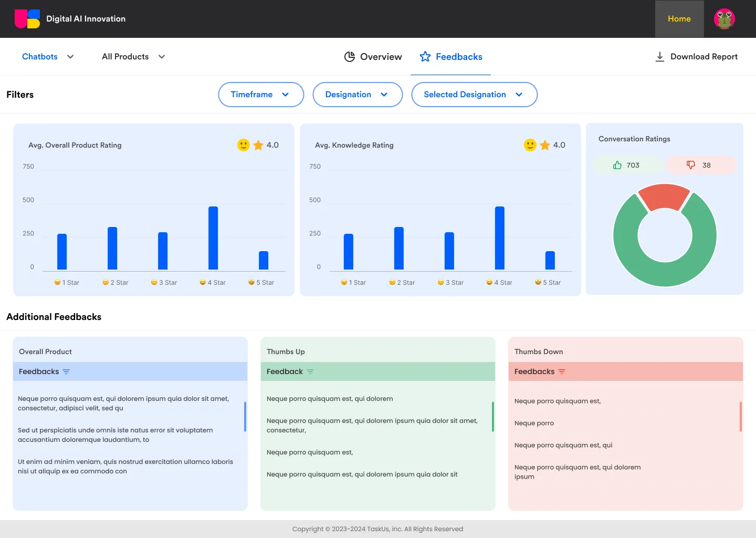
Task: Click the Digital AI Innovation logo icon
Action: 27,19
